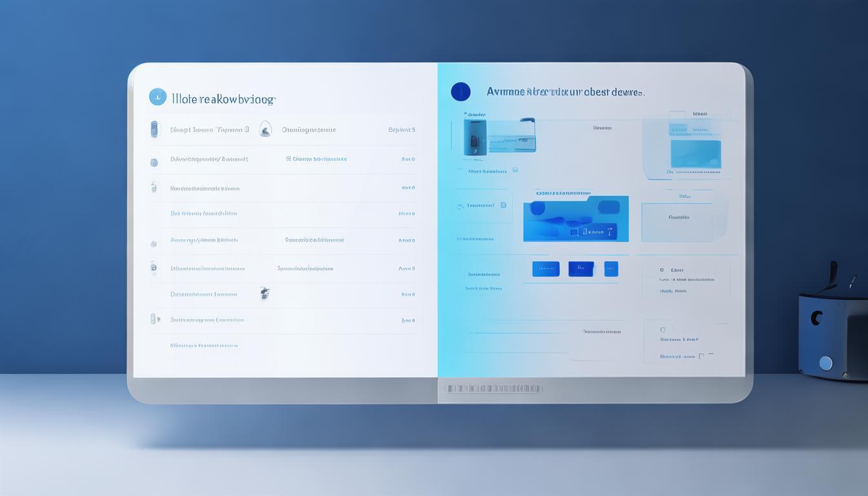Click the first of the three blue buttons

(x=545, y=269)
